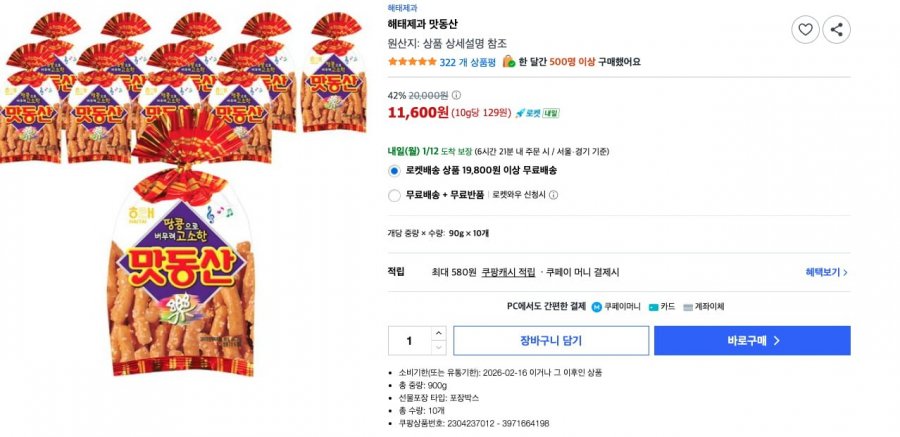Click the info icon next to 로켓와우 신청시
900x437 pixels.
pyautogui.click(x=553, y=195)
